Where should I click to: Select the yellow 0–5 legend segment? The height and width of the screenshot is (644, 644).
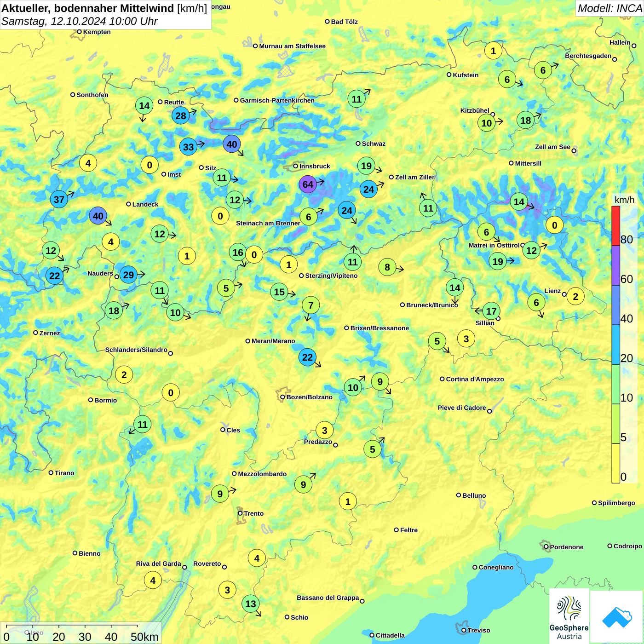[x=615, y=463]
